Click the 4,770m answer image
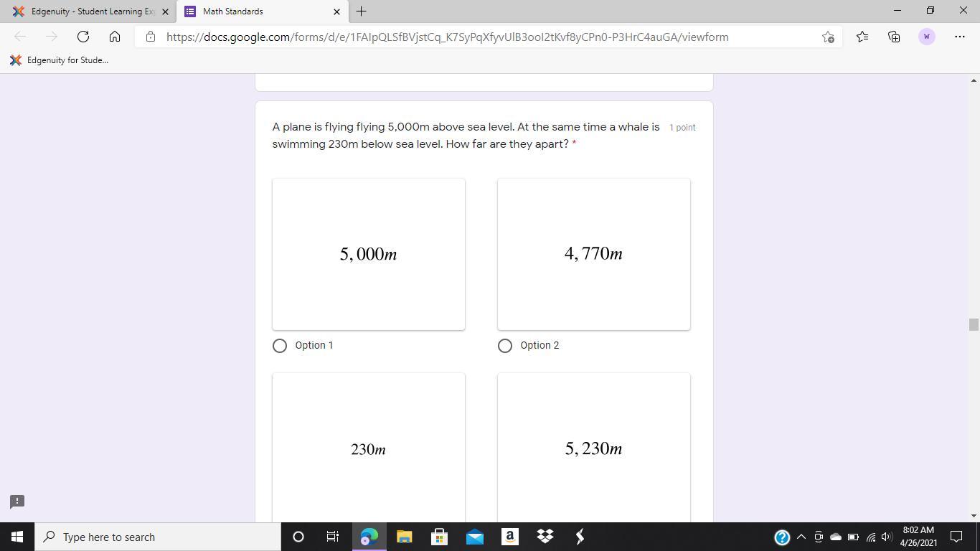The image size is (980, 551). point(594,254)
